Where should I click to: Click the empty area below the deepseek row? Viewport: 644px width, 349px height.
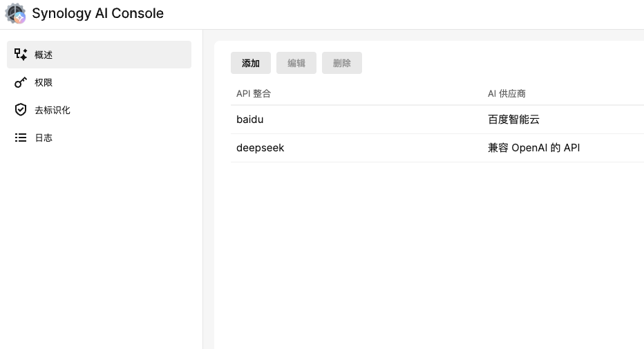428,249
